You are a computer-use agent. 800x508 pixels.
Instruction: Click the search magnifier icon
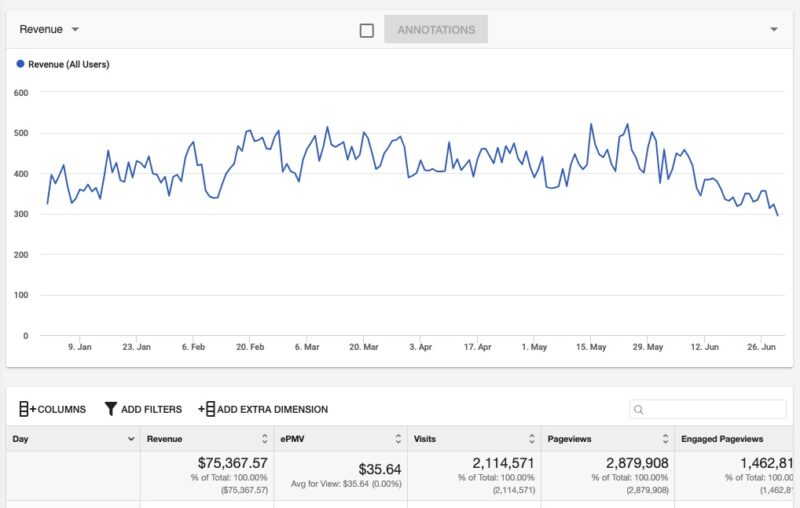coord(640,409)
